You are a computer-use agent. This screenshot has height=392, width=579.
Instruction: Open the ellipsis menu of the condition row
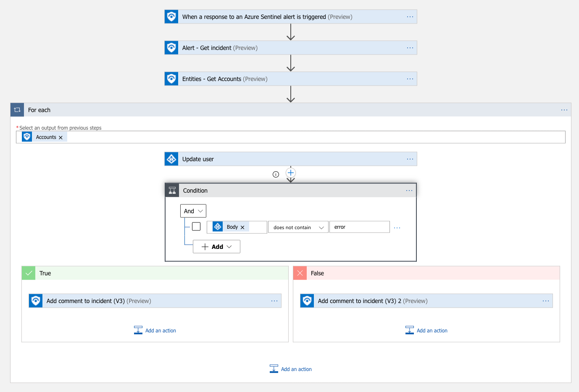[x=397, y=227]
